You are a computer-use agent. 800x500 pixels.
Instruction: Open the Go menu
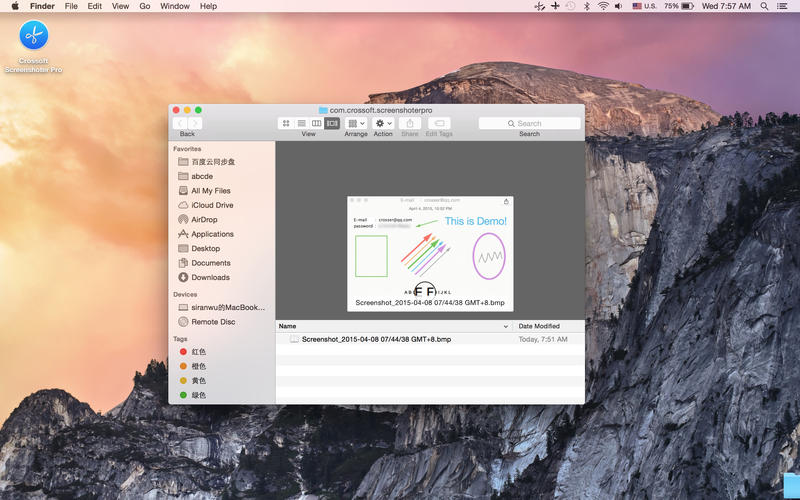click(145, 6)
